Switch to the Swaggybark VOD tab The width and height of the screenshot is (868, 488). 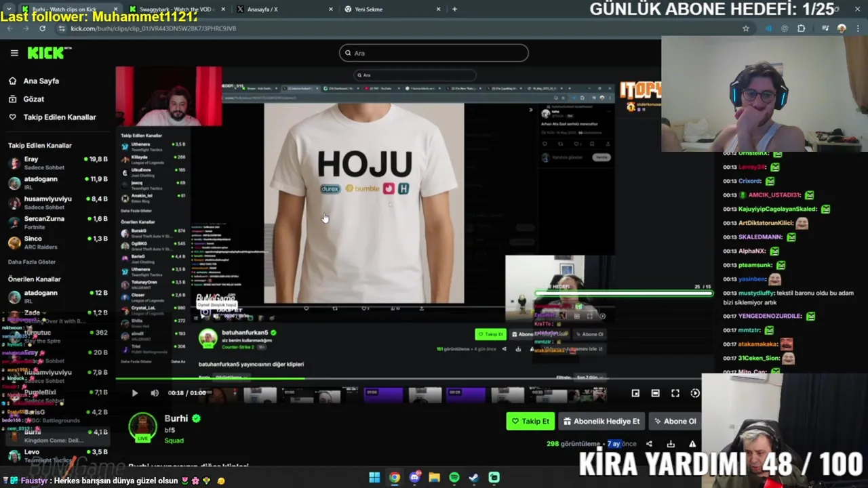(x=176, y=9)
